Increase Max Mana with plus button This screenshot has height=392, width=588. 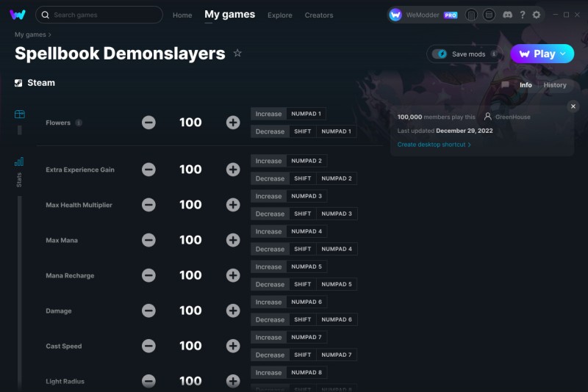tap(233, 240)
